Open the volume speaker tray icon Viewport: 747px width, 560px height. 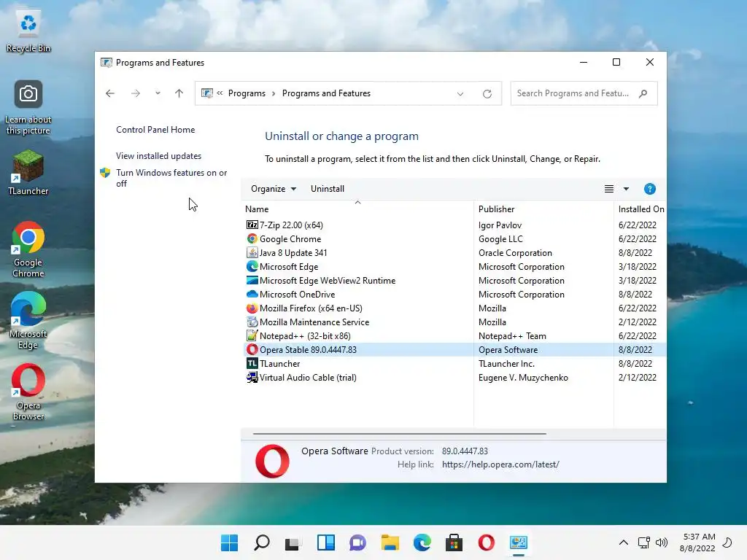(x=662, y=542)
